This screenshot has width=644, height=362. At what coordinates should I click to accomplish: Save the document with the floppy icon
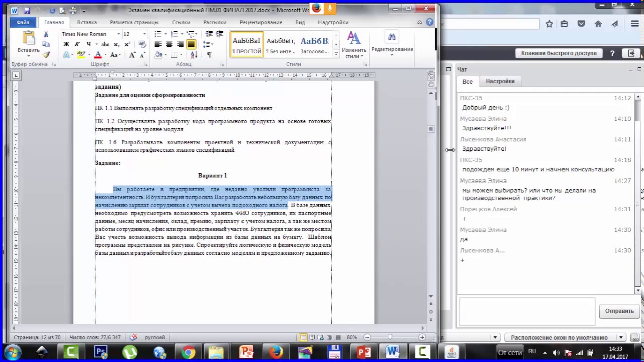pyautogui.click(x=27, y=10)
